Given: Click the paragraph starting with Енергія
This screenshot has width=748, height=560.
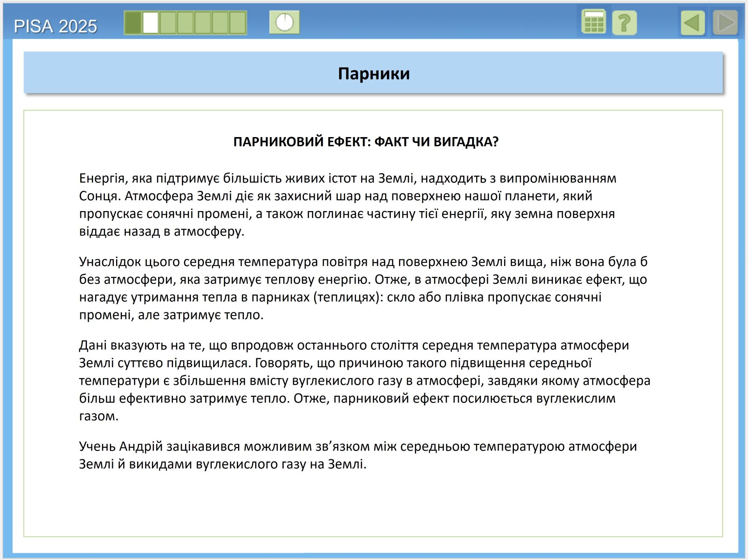Looking at the screenshot, I should [x=347, y=205].
